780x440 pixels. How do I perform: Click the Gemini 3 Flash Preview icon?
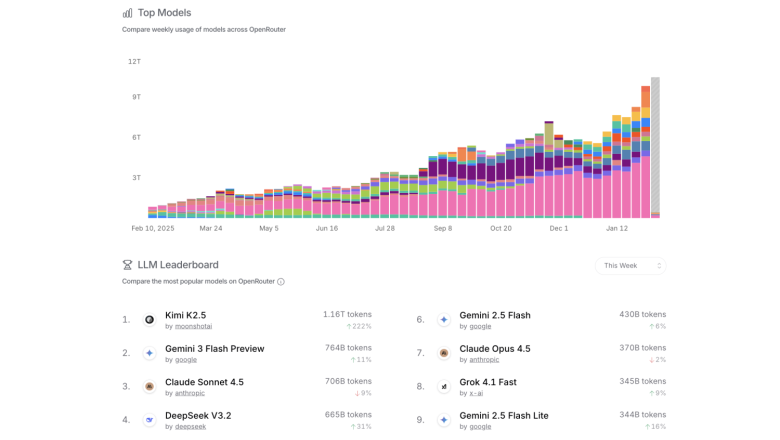pos(149,353)
